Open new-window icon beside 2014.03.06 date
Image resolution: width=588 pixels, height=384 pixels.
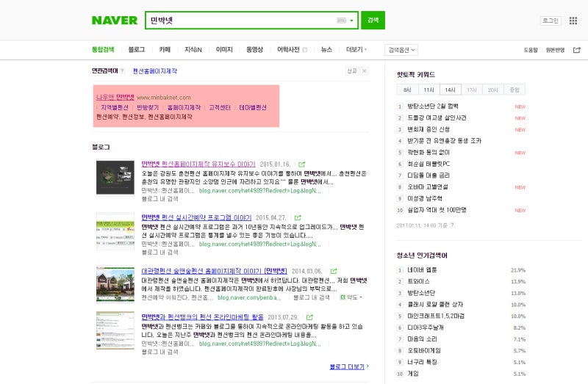334,271
